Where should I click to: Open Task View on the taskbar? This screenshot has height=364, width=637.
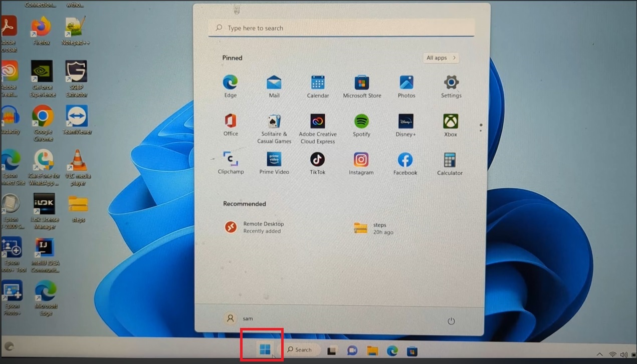coord(331,351)
